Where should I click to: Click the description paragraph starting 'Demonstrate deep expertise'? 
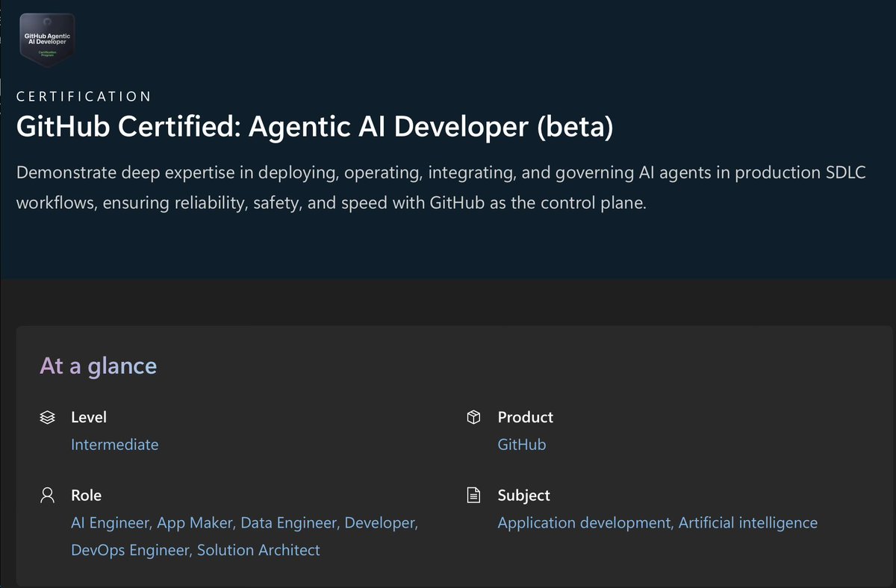click(440, 187)
